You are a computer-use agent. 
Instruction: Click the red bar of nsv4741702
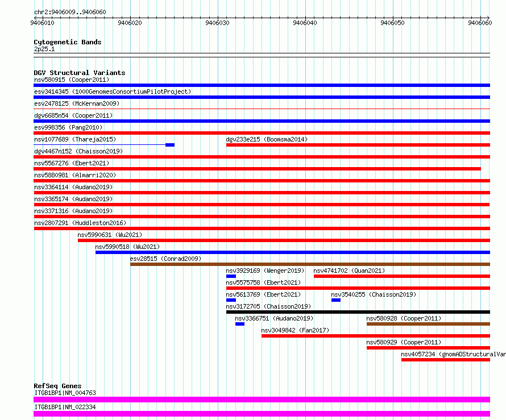click(x=402, y=276)
